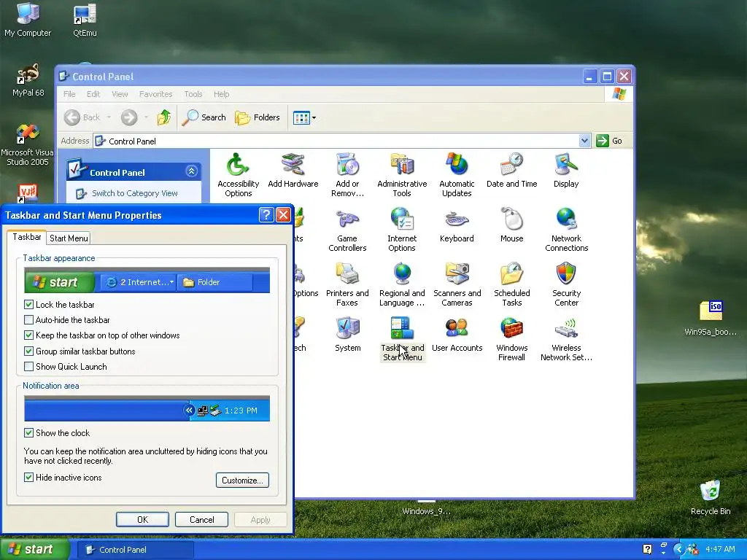Open the Tools menu

193,94
